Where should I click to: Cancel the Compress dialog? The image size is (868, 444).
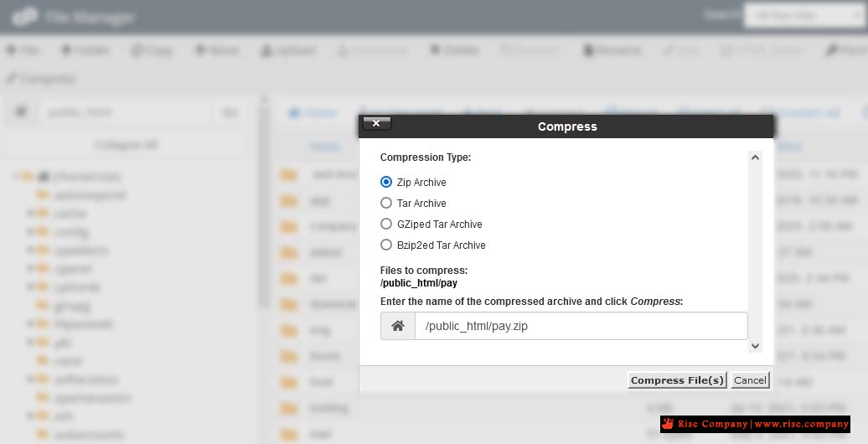tap(750, 380)
